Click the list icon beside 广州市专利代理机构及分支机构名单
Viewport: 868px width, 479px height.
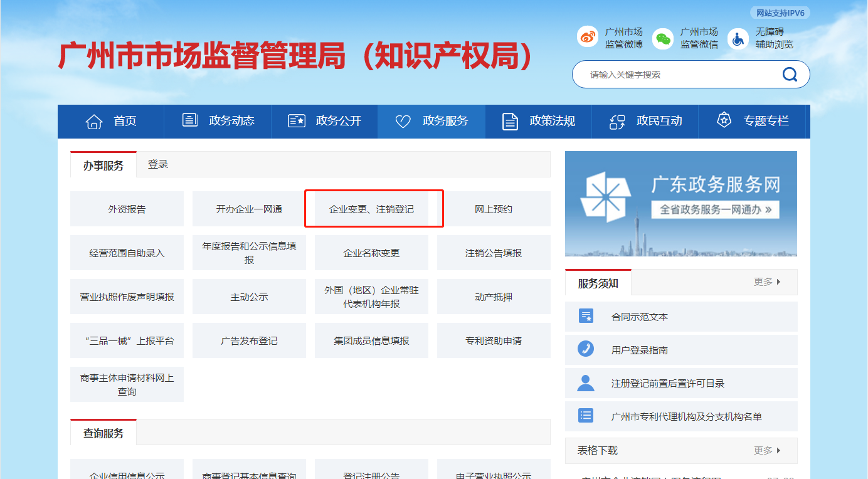(585, 416)
